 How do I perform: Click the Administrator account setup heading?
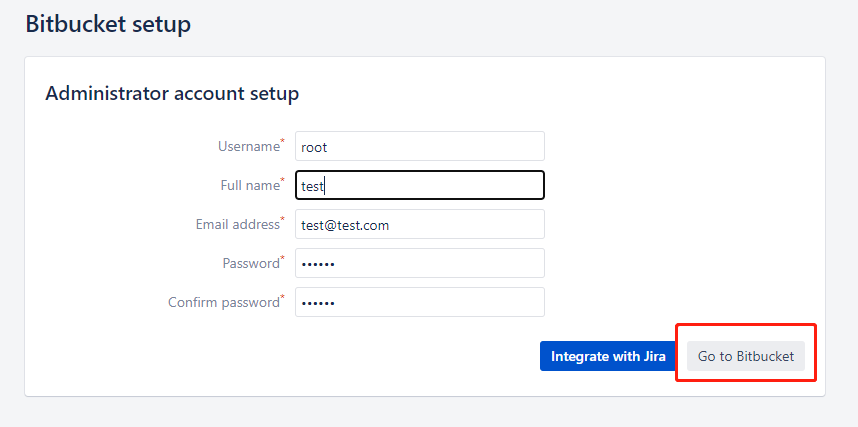172,94
